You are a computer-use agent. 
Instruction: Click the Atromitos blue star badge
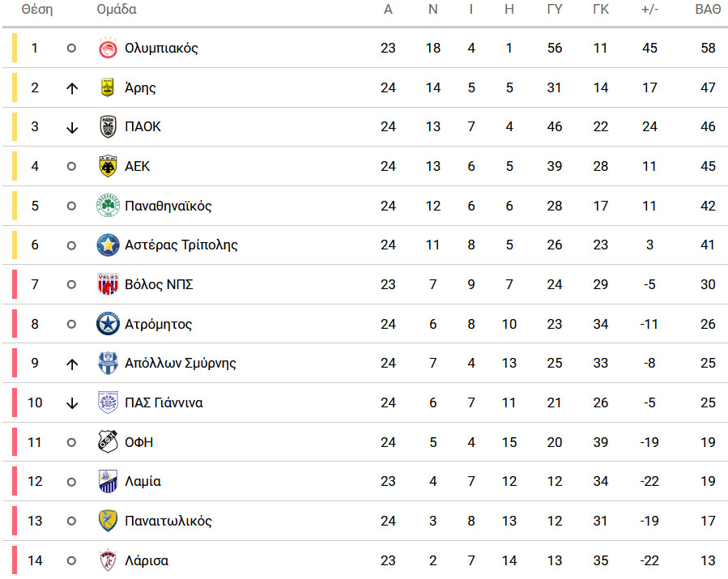tap(108, 324)
